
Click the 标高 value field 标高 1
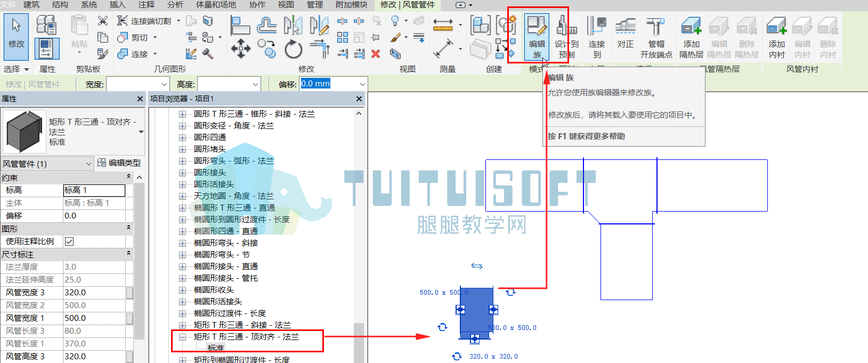tap(94, 190)
